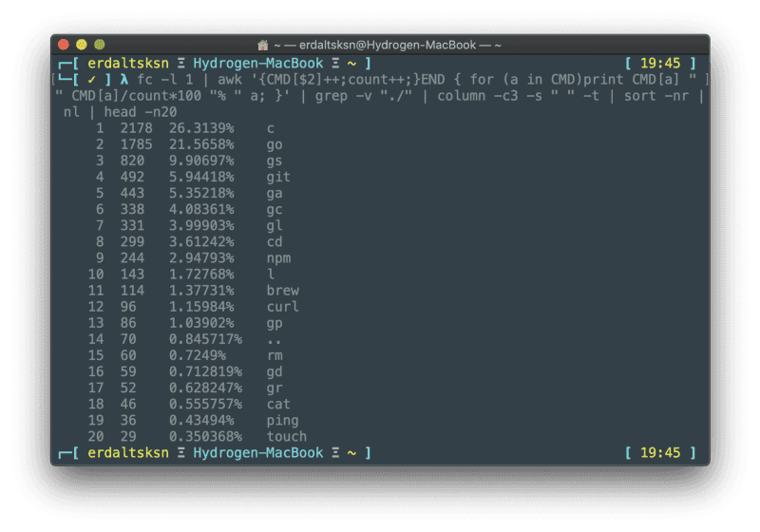
Task: Click the '..' command in row 14
Action: coord(275,342)
